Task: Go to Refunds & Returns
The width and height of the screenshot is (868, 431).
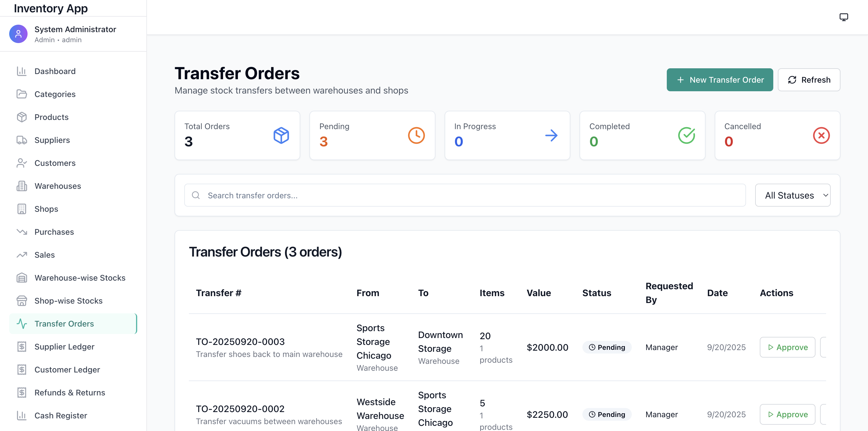Action: pyautogui.click(x=73, y=392)
